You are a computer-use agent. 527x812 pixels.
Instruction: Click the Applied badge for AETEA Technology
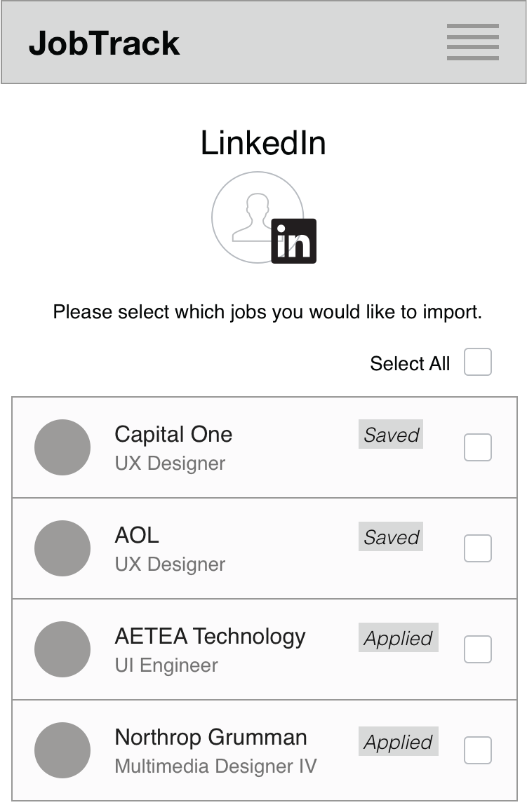tap(398, 638)
